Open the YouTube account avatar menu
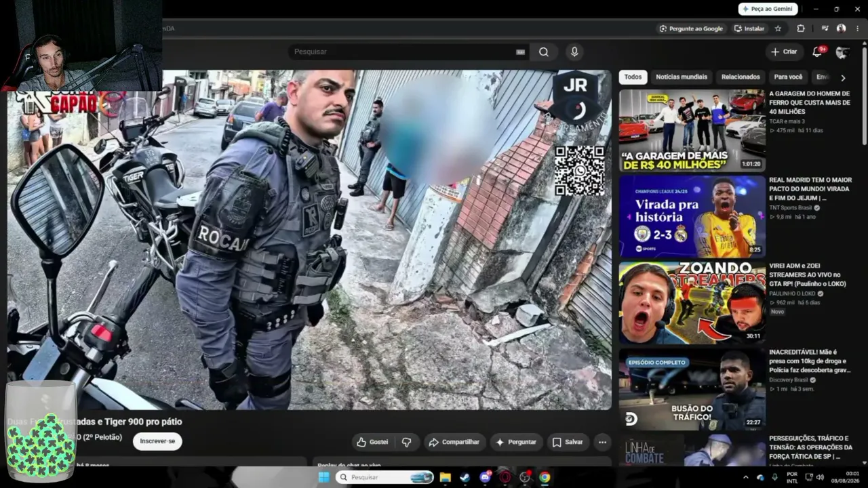Screen dimensions: 868x488 (x=842, y=52)
